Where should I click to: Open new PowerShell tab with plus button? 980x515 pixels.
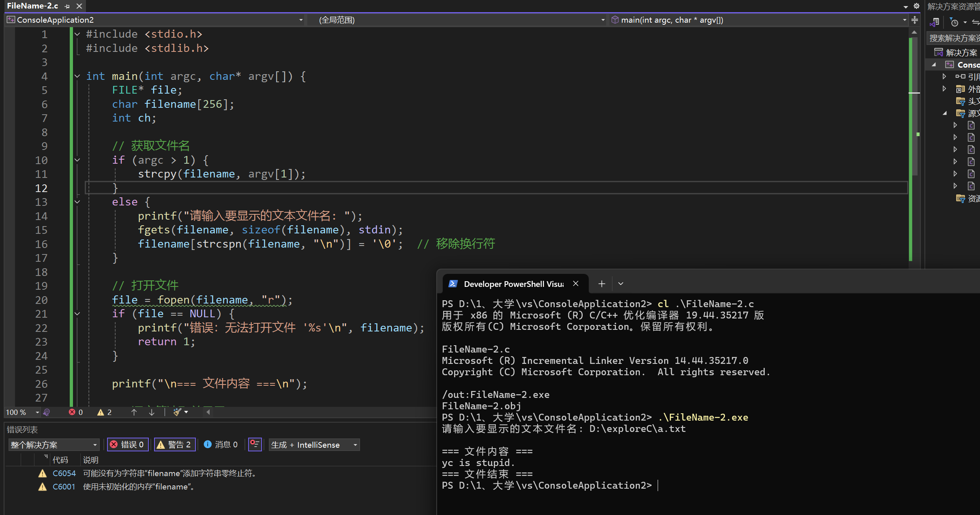click(x=602, y=284)
